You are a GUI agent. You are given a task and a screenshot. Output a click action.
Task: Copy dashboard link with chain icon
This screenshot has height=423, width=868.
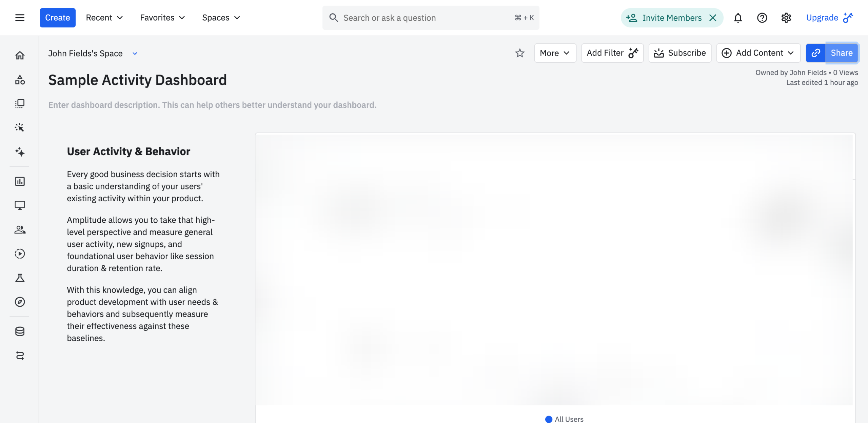(x=815, y=53)
